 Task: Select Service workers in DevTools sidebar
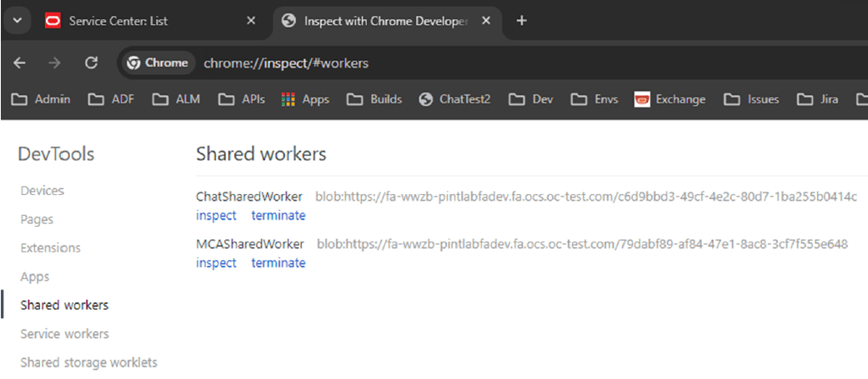pos(64,334)
